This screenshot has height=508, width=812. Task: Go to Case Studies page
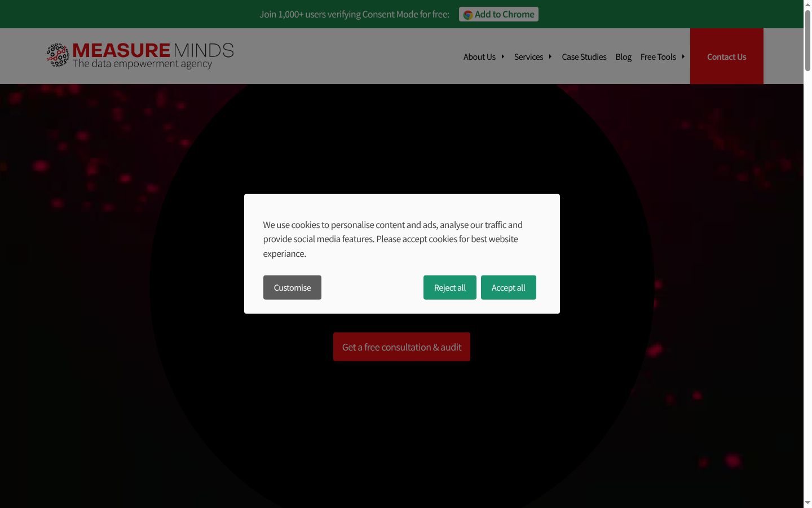point(584,57)
